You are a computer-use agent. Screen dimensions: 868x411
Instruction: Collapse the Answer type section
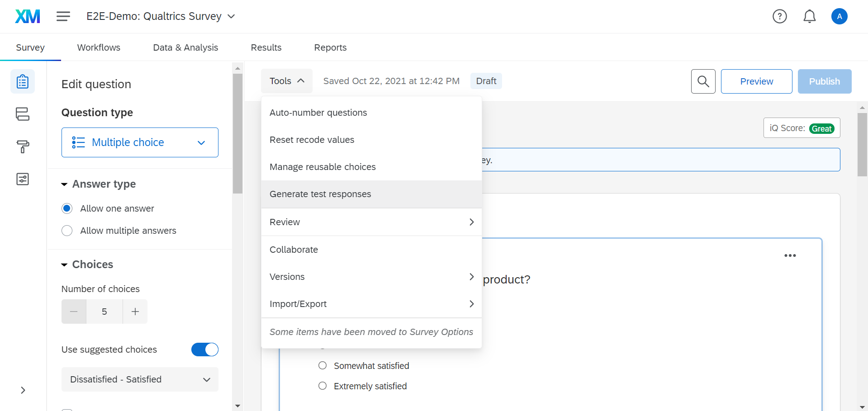pyautogui.click(x=64, y=184)
